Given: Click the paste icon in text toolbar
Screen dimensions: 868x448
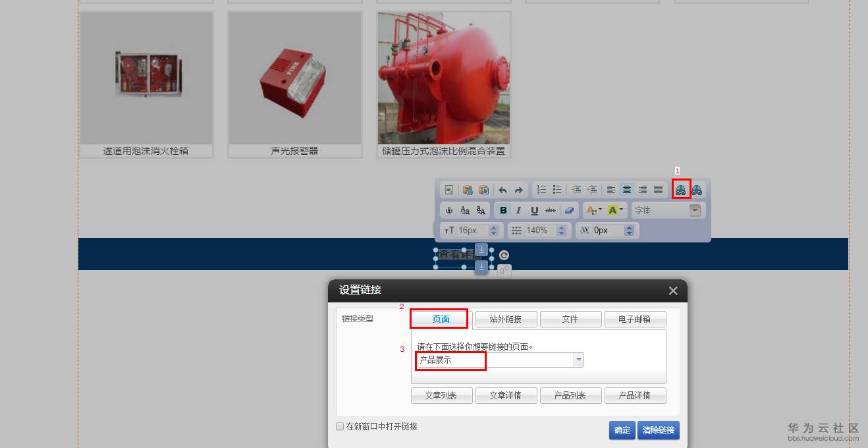Looking at the screenshot, I should pos(468,190).
